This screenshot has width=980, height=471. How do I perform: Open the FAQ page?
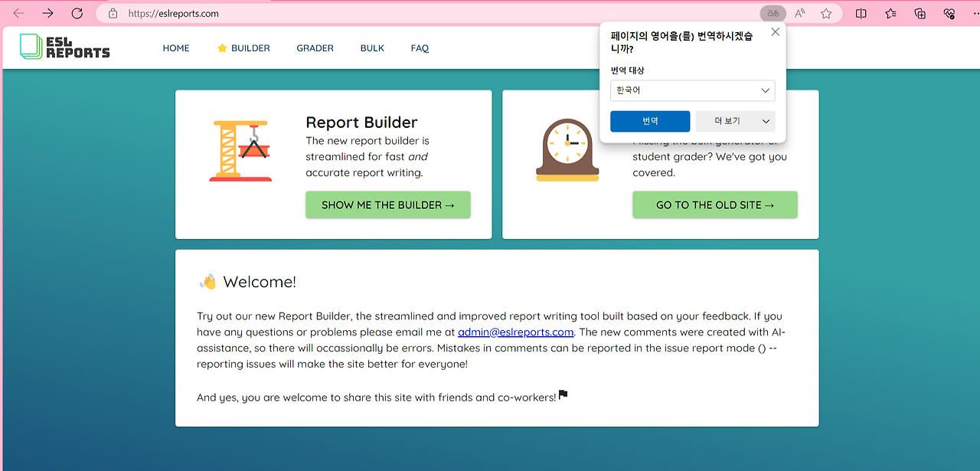420,47
